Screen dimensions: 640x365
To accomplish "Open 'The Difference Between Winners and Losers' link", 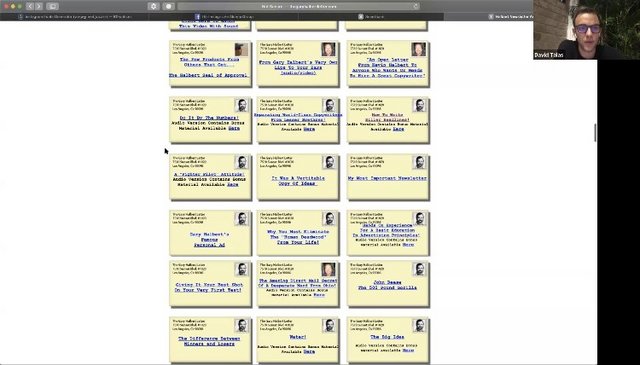I will point(209,341).
